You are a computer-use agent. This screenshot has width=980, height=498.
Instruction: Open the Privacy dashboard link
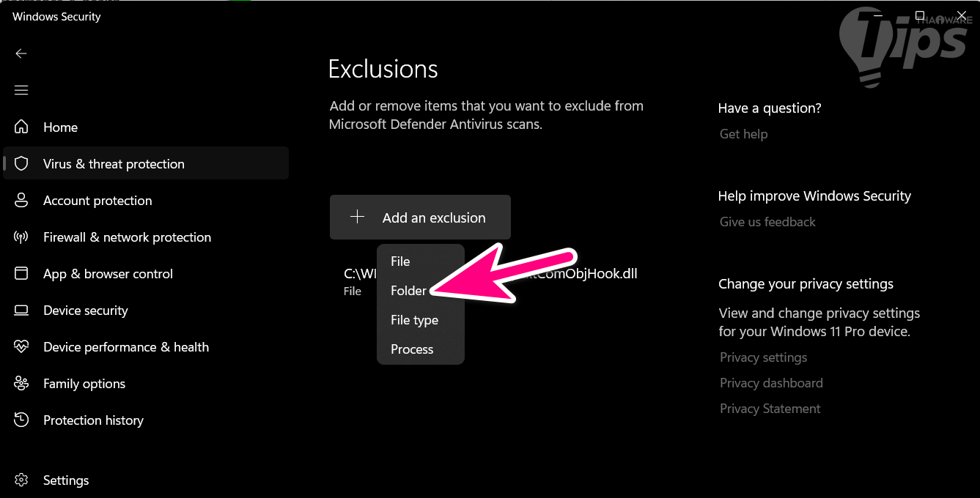[x=771, y=383]
